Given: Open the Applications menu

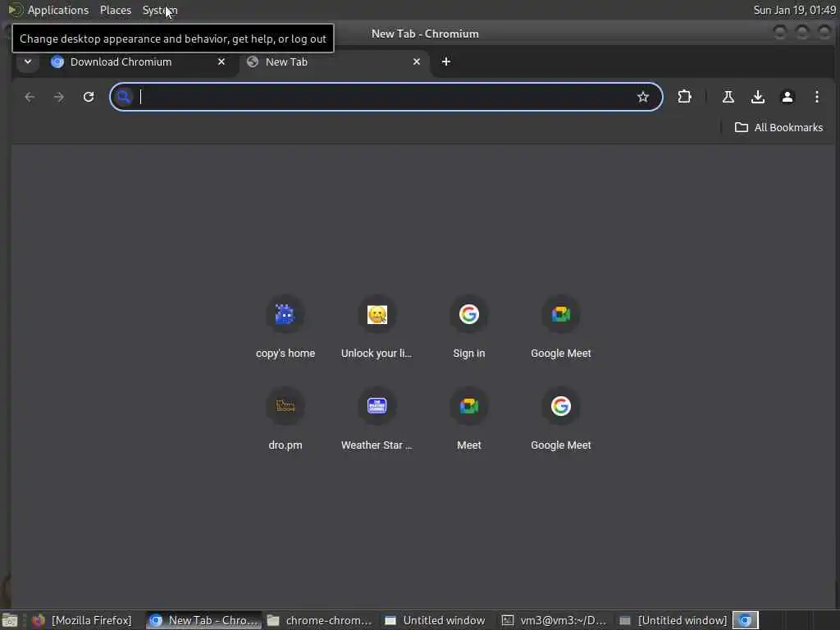Looking at the screenshot, I should tap(58, 10).
